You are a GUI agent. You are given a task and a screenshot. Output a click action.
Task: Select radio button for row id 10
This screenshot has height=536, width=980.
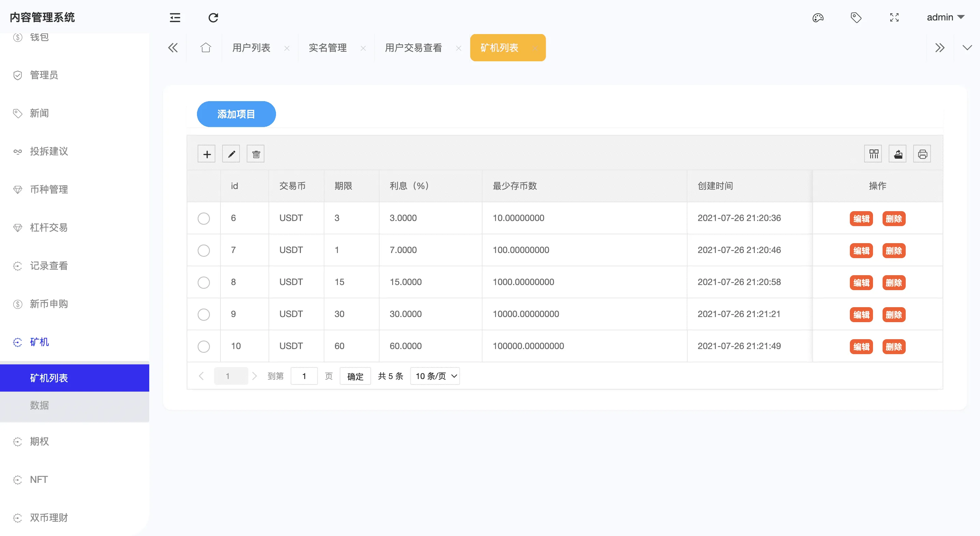pos(203,346)
